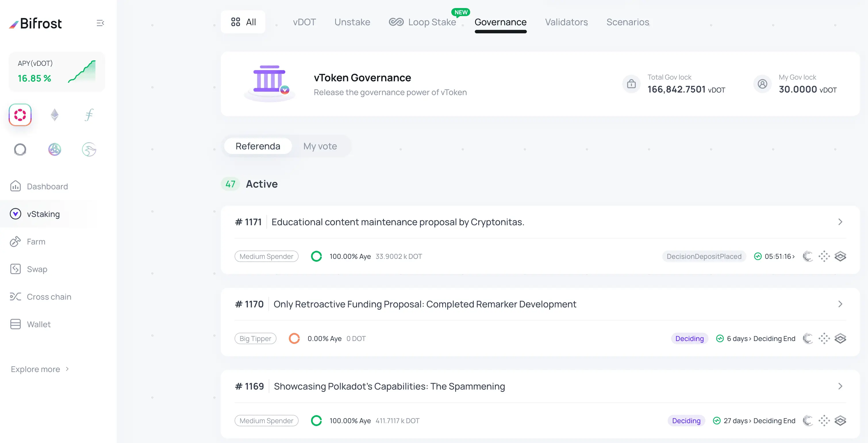Click the 05:51:16 countdown on #1171
This screenshot has height=443, width=868.
pyautogui.click(x=780, y=256)
